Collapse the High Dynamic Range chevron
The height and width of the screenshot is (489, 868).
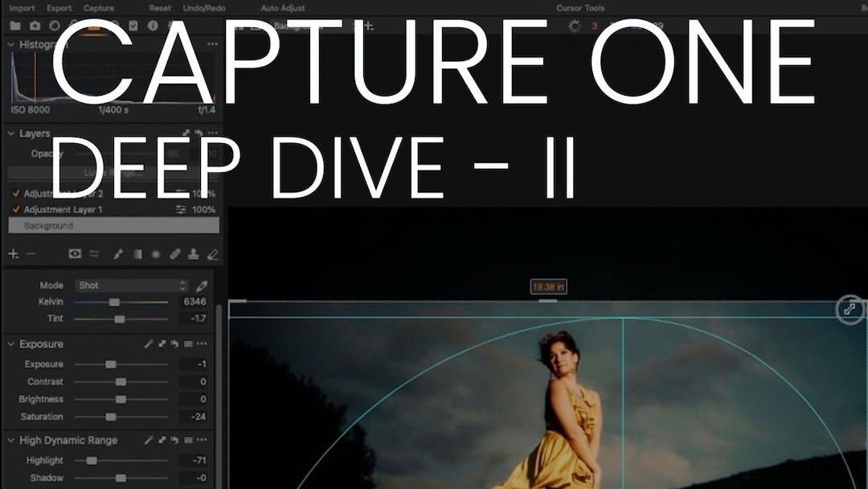(x=10, y=440)
